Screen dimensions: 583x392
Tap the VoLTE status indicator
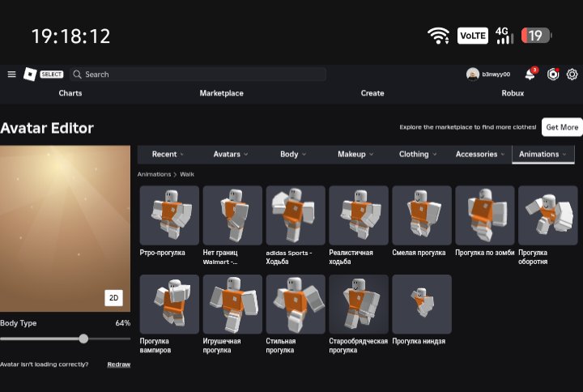click(x=473, y=36)
